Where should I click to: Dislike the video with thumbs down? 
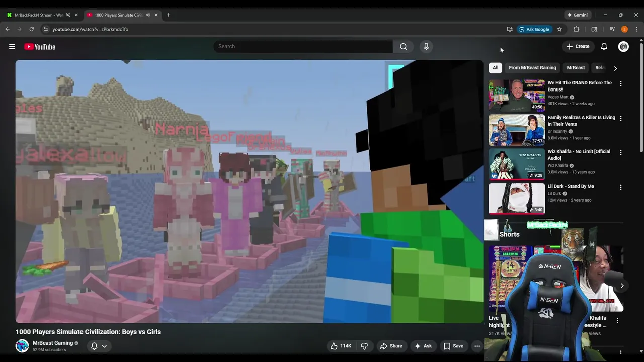point(364,346)
